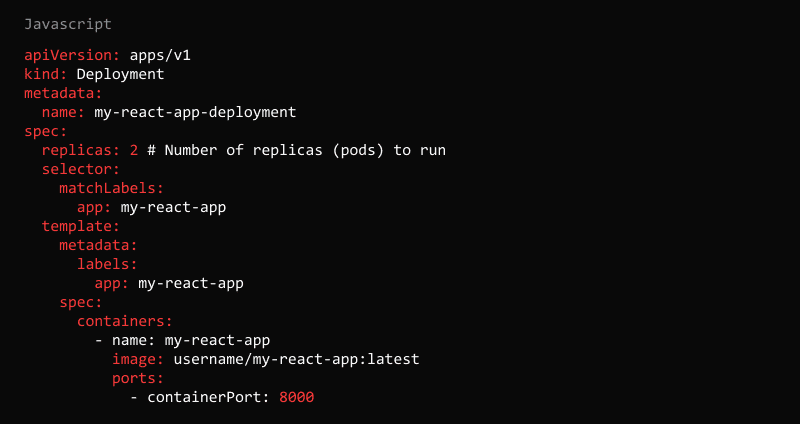Click the ports key
The width and height of the screenshot is (800, 424).
click(x=138, y=378)
